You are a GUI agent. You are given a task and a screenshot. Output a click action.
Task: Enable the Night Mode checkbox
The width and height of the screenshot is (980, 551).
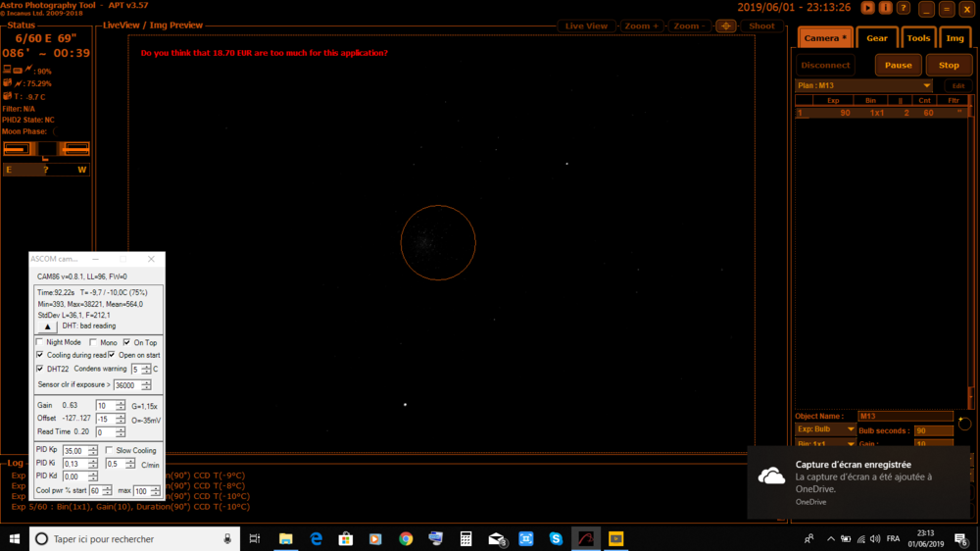(40, 342)
